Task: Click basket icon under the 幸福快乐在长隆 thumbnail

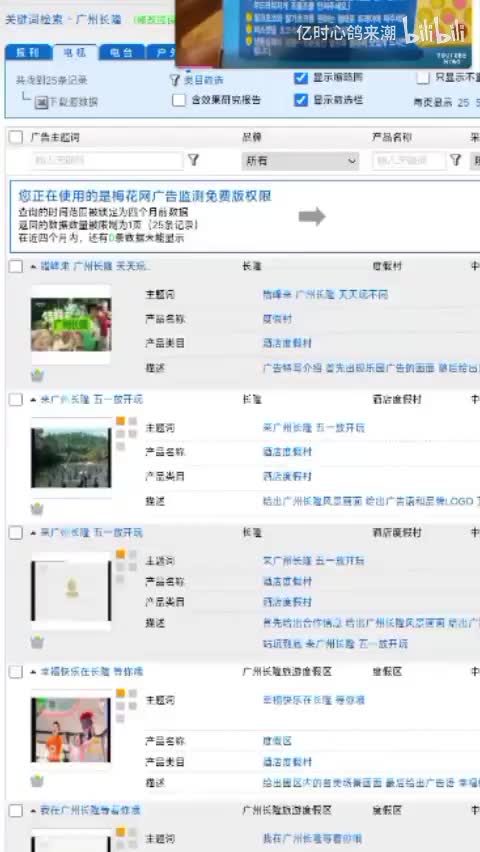Action: [x=37, y=781]
